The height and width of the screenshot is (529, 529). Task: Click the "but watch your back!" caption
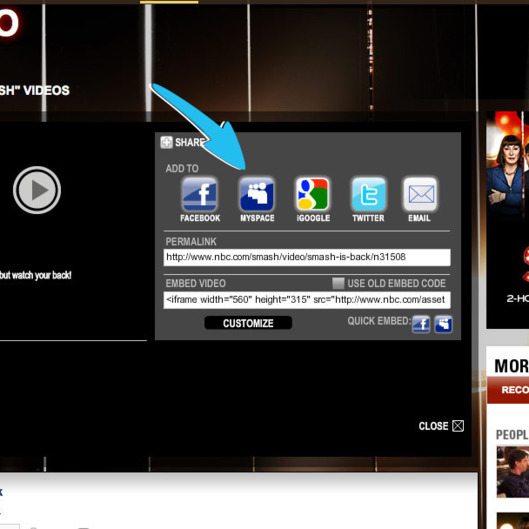click(x=36, y=275)
